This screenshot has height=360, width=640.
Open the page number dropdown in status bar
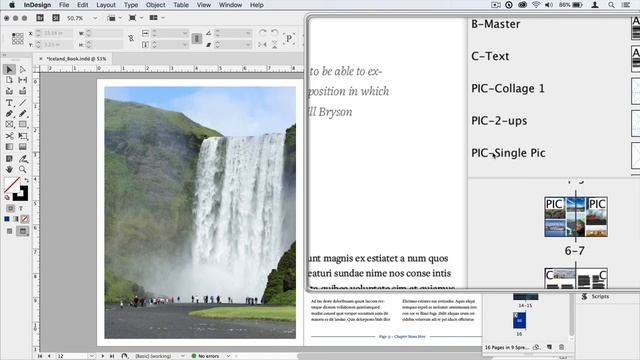[x=91, y=356]
